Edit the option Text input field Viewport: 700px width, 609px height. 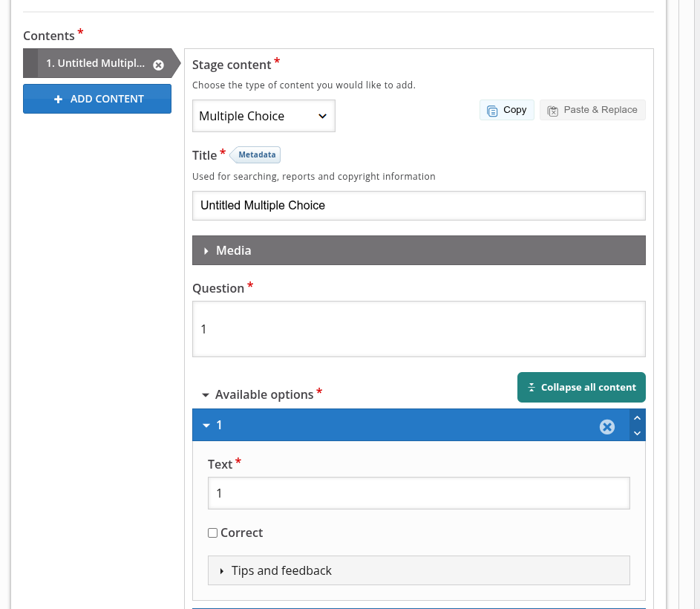pyautogui.click(x=419, y=493)
